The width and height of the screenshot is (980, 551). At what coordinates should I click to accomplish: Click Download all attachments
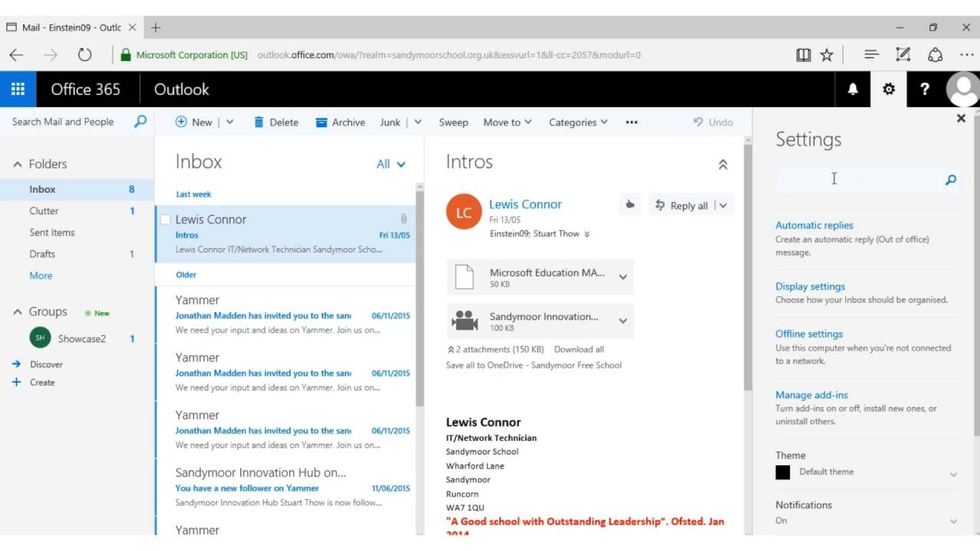pyautogui.click(x=579, y=350)
